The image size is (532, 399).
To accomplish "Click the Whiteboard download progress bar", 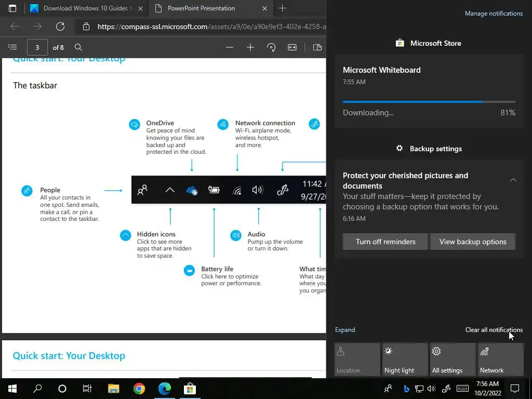I will (x=429, y=101).
